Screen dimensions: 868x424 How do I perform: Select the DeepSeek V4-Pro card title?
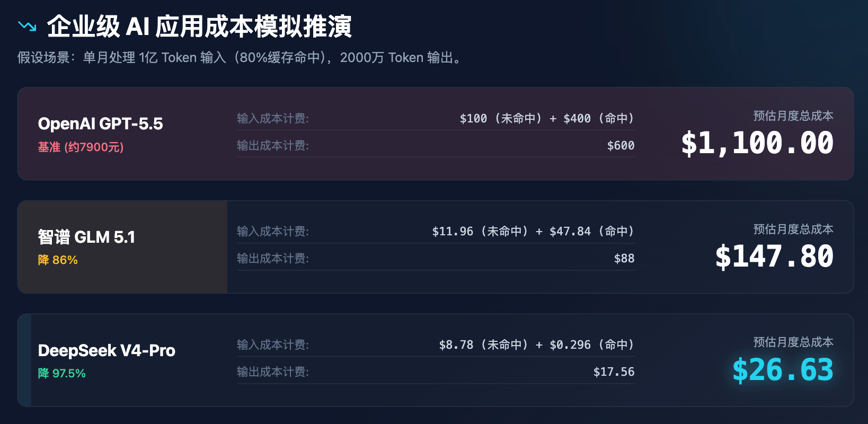[107, 350]
